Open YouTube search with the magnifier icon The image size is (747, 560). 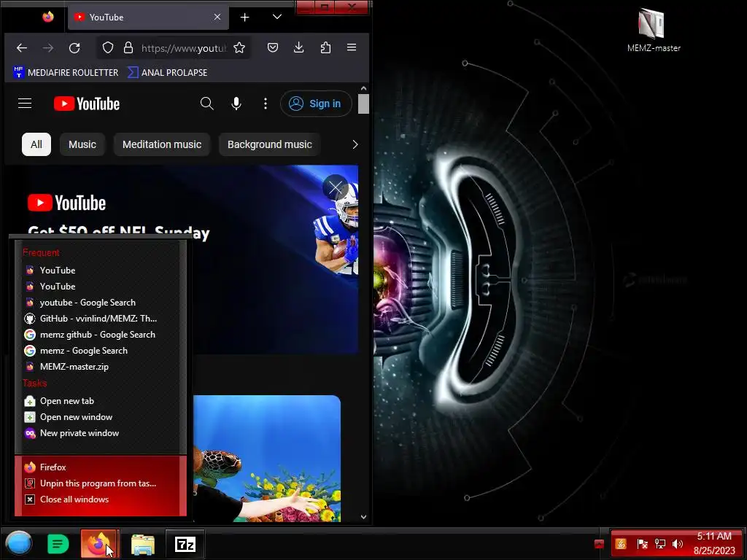206,104
